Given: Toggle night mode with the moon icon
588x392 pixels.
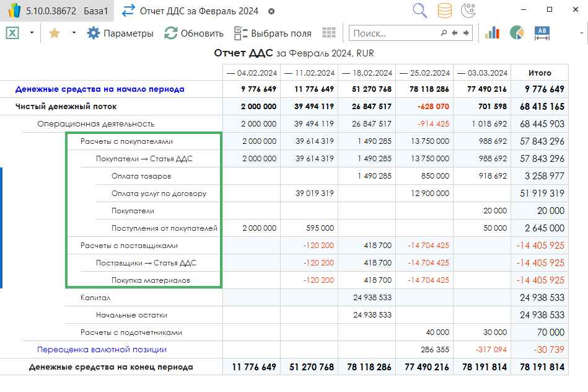Looking at the screenshot, I should click(468, 11).
